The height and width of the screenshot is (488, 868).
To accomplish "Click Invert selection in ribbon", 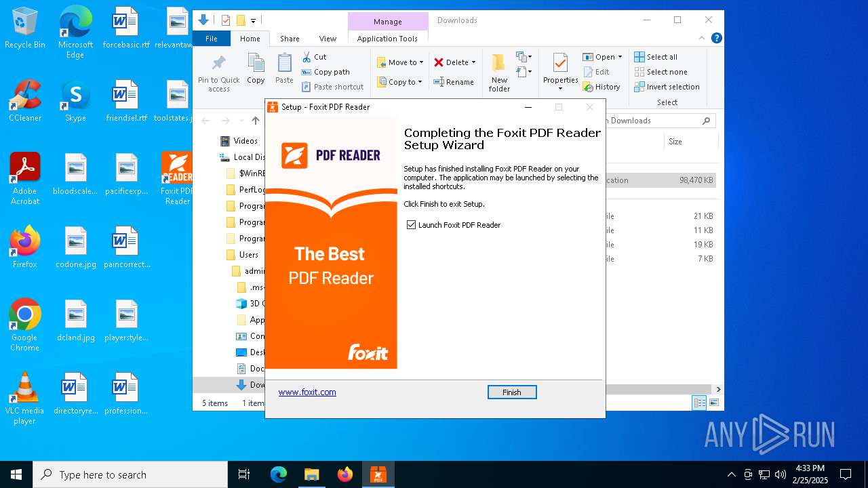I will coord(667,87).
